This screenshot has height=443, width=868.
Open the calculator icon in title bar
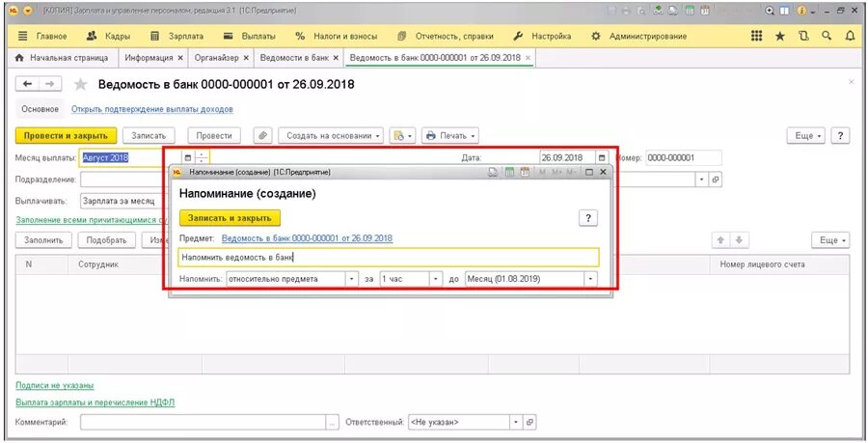[x=690, y=11]
